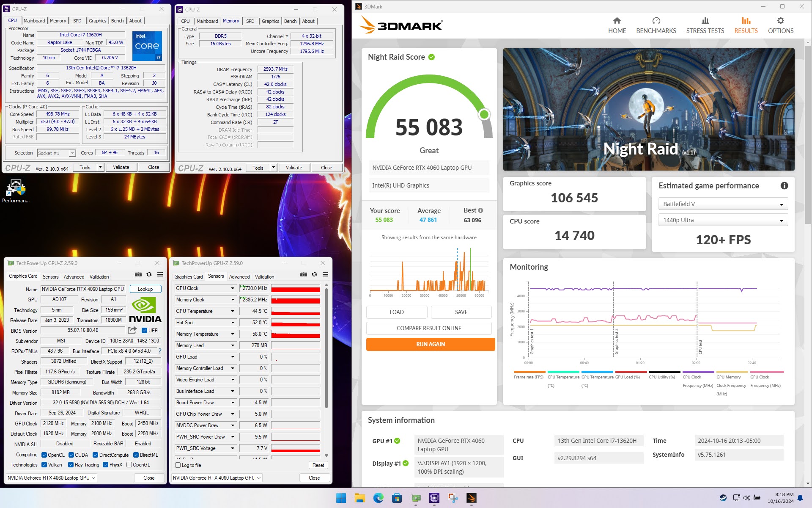Open Validation tab in GPU-Z Sensors window

point(264,277)
